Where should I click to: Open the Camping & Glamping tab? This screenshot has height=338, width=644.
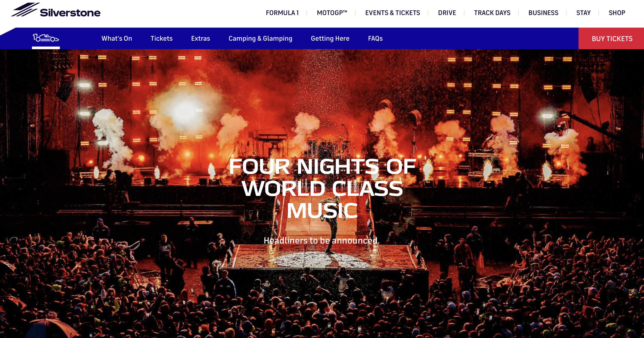[x=260, y=38]
